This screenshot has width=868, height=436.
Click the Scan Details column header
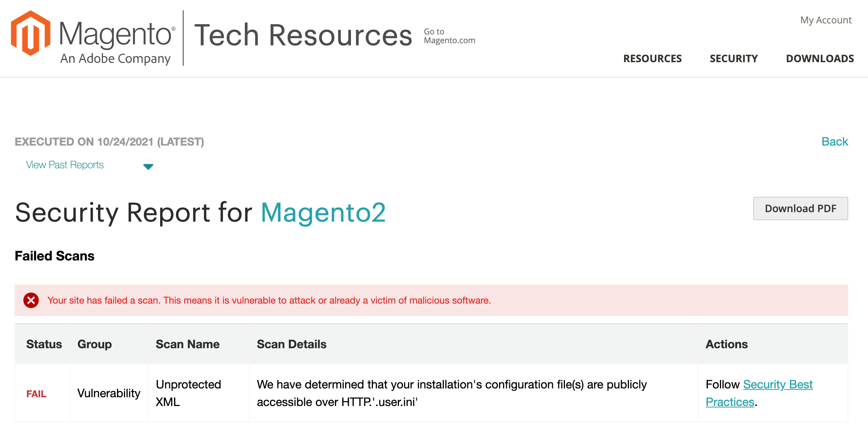(291, 344)
